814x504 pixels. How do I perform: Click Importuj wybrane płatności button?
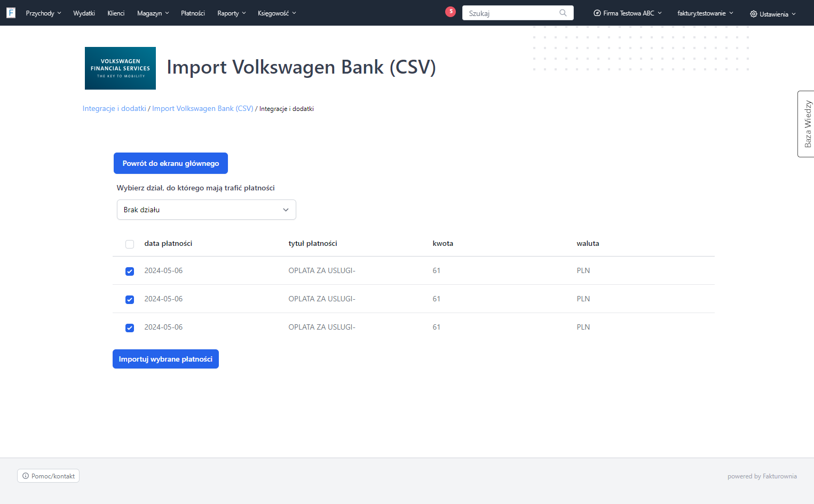165,359
